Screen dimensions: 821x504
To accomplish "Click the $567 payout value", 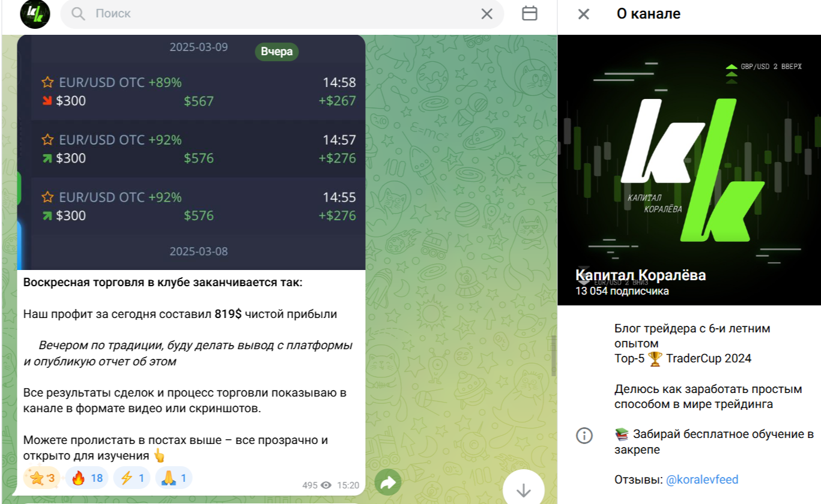I will pyautogui.click(x=199, y=101).
